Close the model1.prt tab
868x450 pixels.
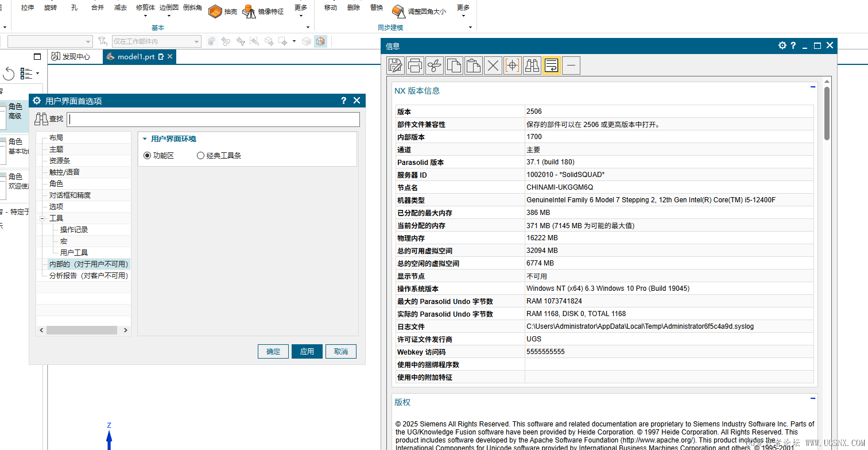click(x=170, y=57)
